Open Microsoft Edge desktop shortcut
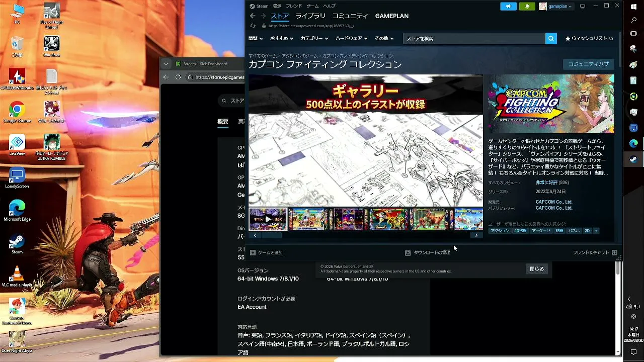 click(17, 211)
